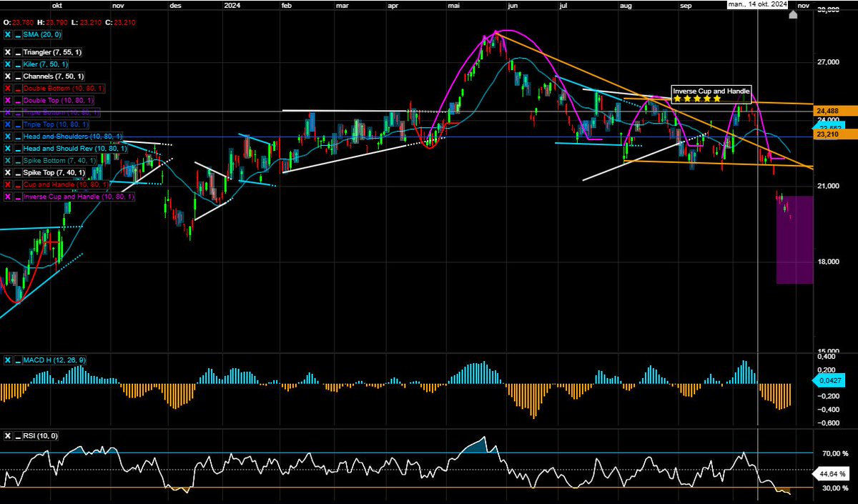
Task: Close the MACD H panel with X
Action: coord(8,360)
